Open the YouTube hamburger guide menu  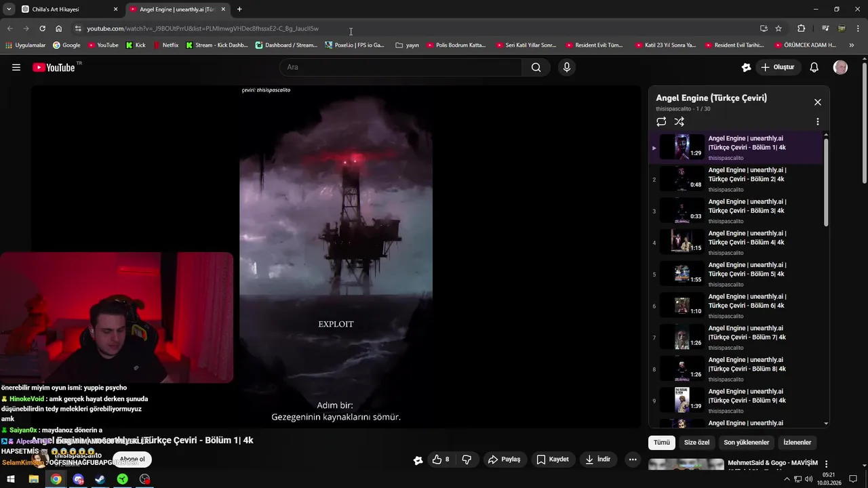click(16, 67)
